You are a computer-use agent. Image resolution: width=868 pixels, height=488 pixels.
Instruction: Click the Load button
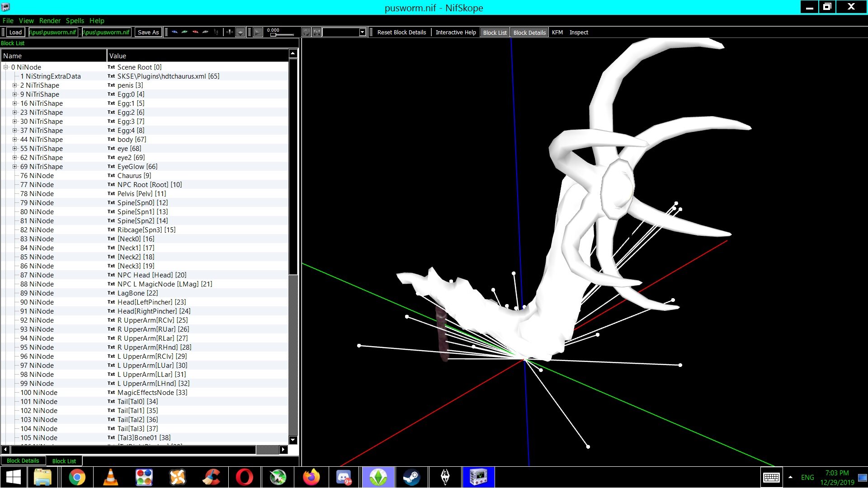(15, 33)
